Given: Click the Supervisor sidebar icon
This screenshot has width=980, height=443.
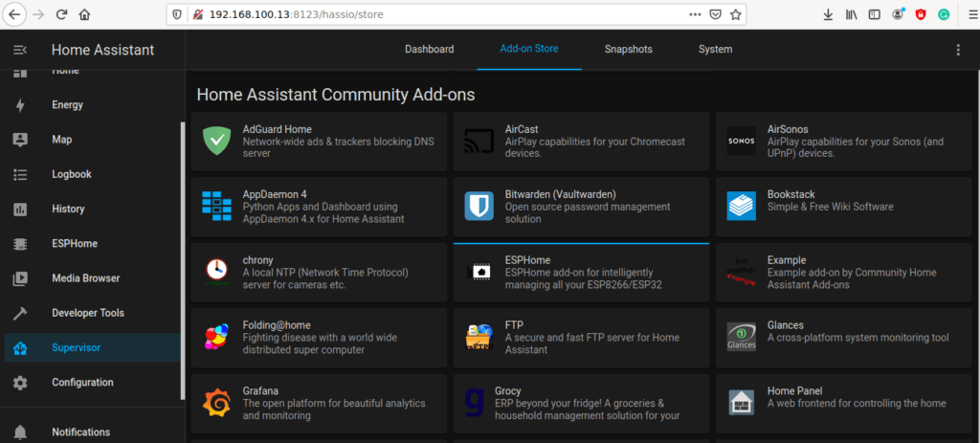Looking at the screenshot, I should tap(20, 347).
